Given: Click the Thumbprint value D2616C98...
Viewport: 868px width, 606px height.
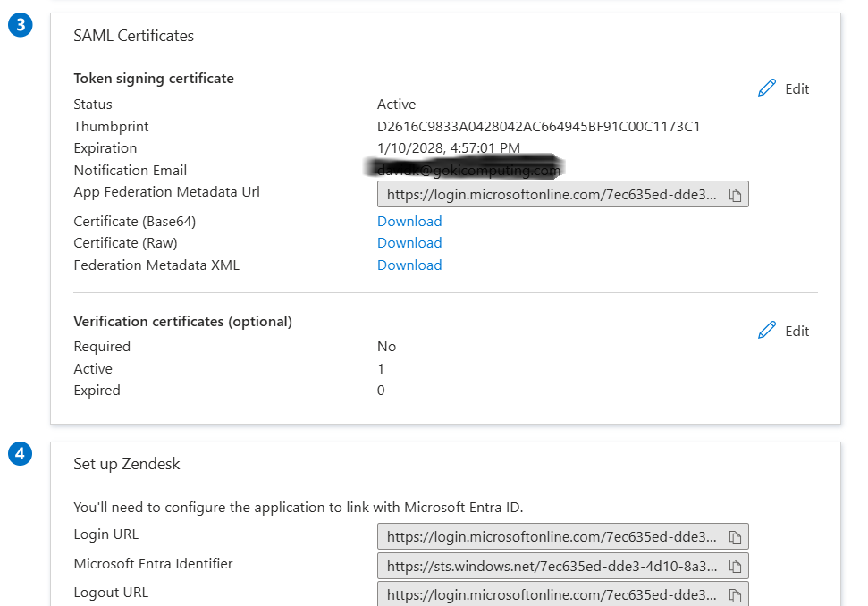Looking at the screenshot, I should coord(539,127).
